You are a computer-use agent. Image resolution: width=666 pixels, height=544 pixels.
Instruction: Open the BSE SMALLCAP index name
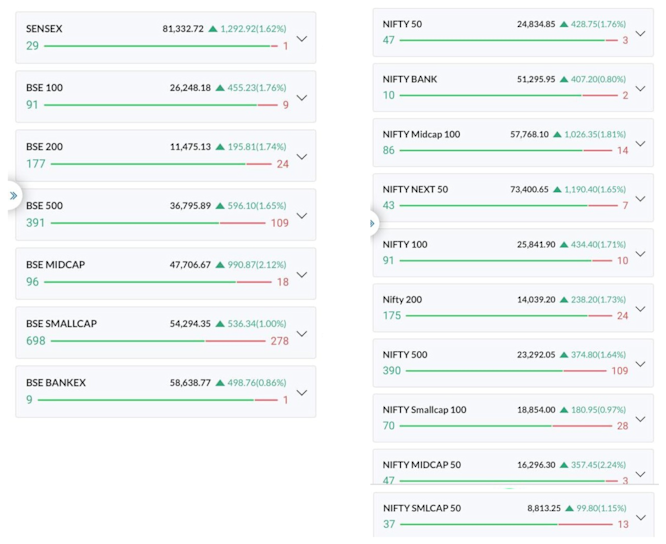pos(62,324)
